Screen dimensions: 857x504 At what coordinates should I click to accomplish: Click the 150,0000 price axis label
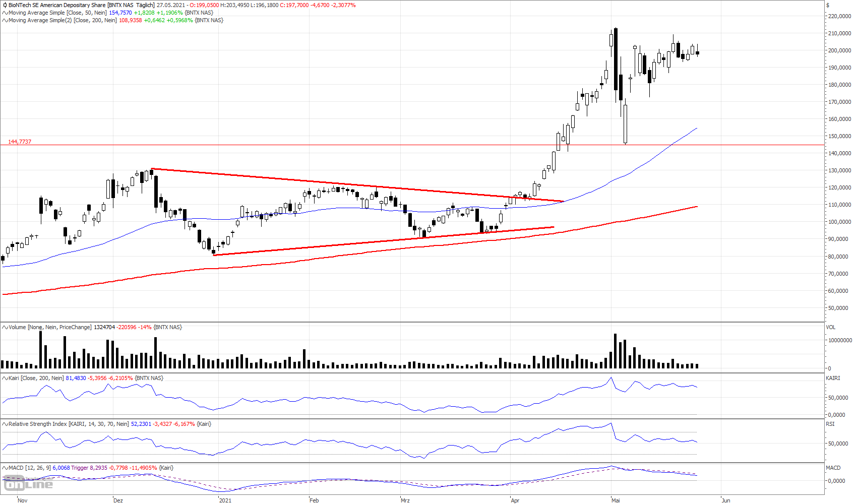(840, 136)
